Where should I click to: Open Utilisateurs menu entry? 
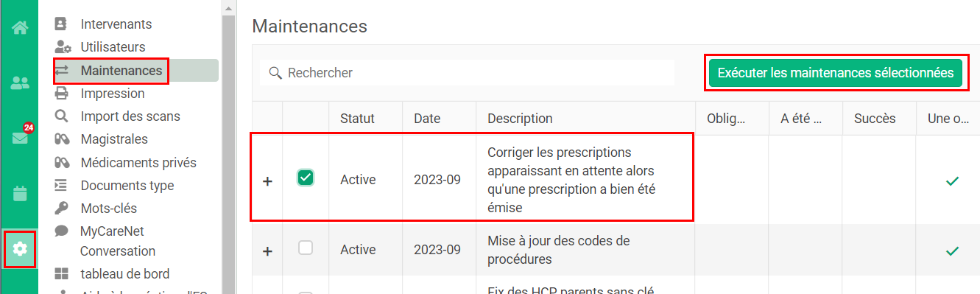tap(113, 47)
